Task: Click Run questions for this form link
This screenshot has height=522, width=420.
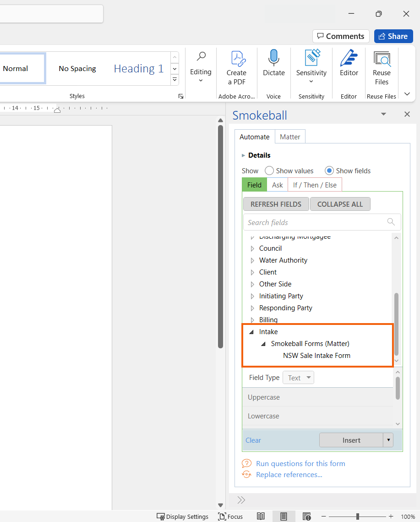Action: coord(300,463)
